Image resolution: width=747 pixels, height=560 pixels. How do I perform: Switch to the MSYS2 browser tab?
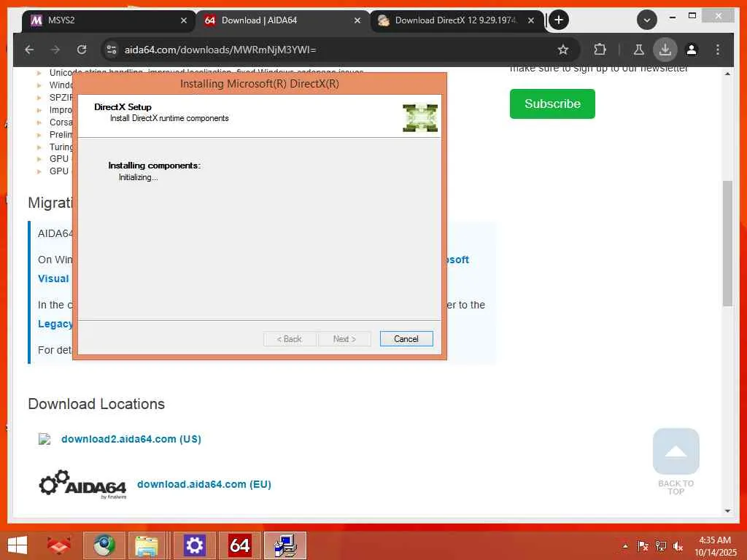pos(107,20)
